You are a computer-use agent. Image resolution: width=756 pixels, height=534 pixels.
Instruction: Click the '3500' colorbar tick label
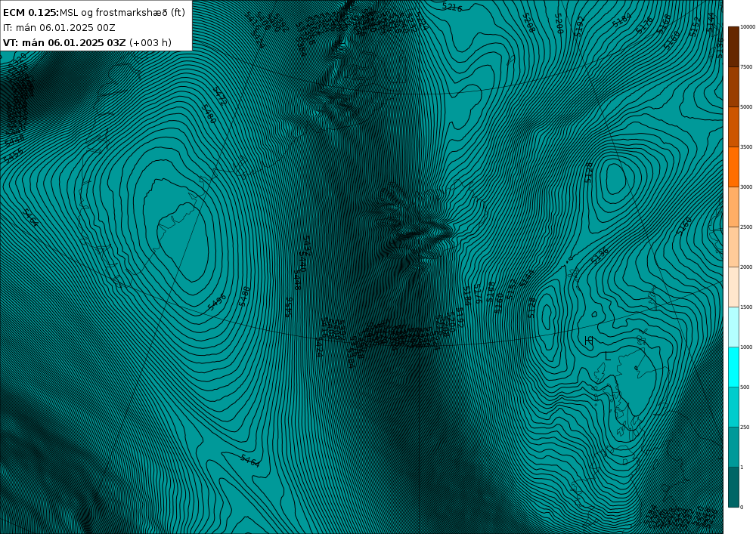(746, 147)
